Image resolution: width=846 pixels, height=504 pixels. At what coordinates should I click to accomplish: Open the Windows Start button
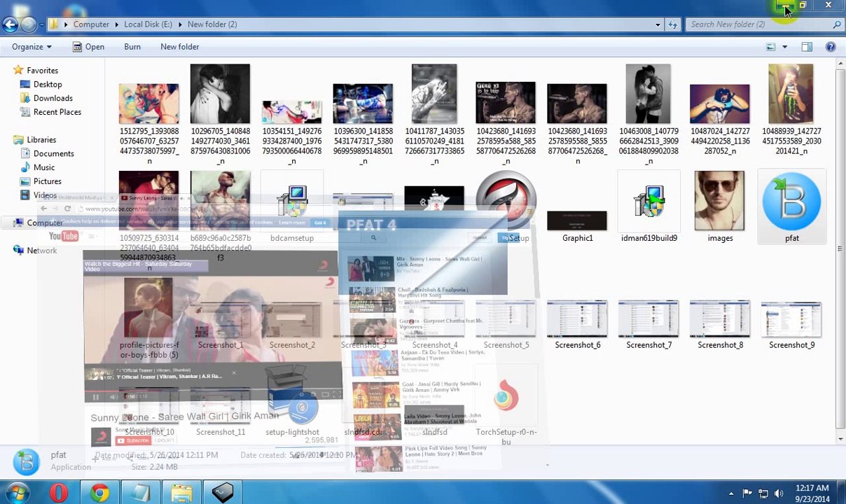16,493
